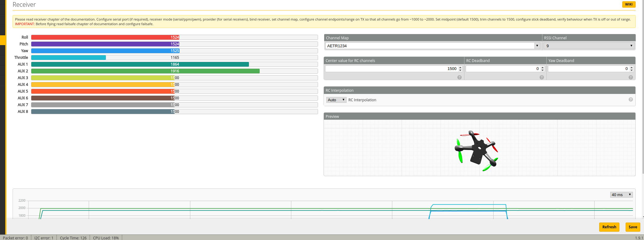Screen dimensions: 644x240
Task: Click the help icon under RC Deadband field
Action: point(541,77)
